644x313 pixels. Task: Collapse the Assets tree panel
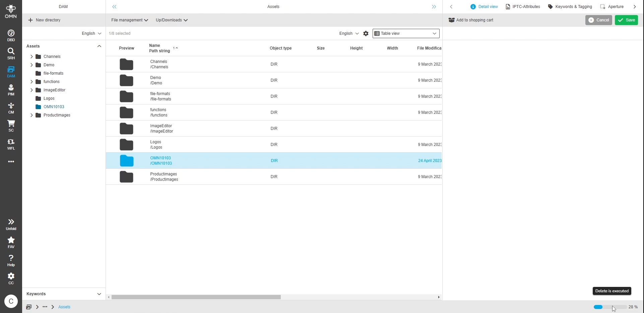[x=99, y=46]
